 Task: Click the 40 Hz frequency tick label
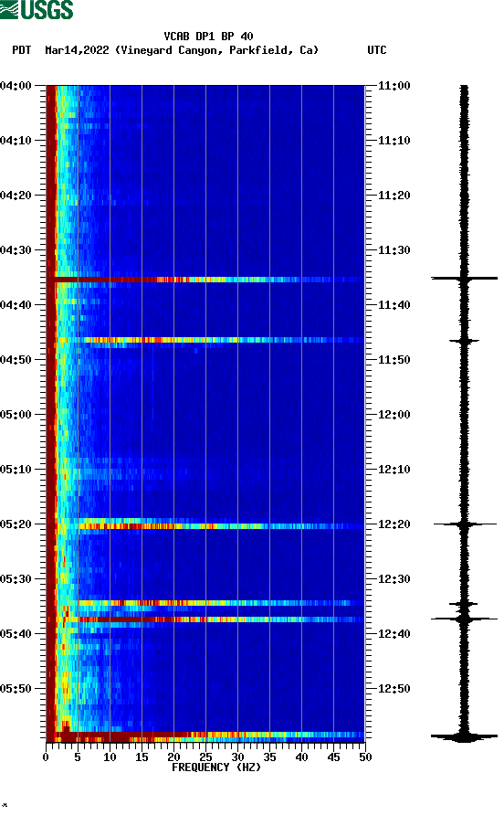point(302,757)
